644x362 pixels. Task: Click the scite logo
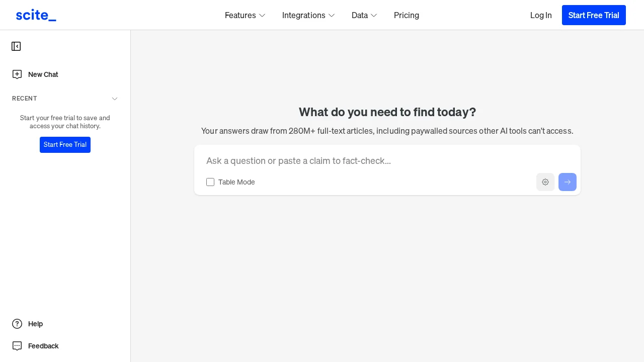[x=36, y=15]
